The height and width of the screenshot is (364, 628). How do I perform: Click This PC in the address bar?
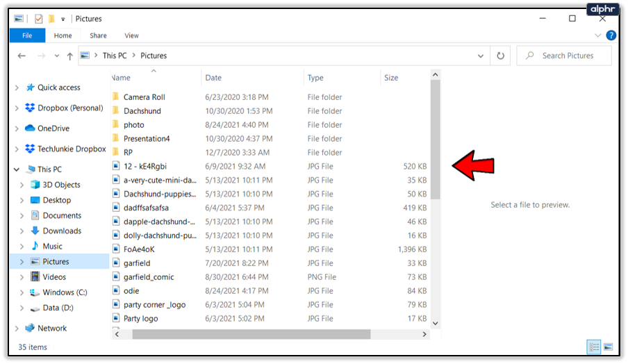pyautogui.click(x=115, y=56)
